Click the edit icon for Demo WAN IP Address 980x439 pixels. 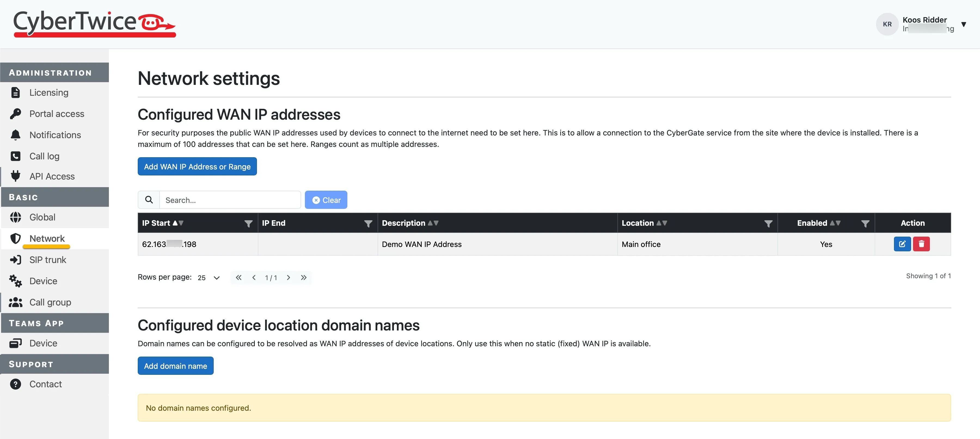click(x=902, y=244)
